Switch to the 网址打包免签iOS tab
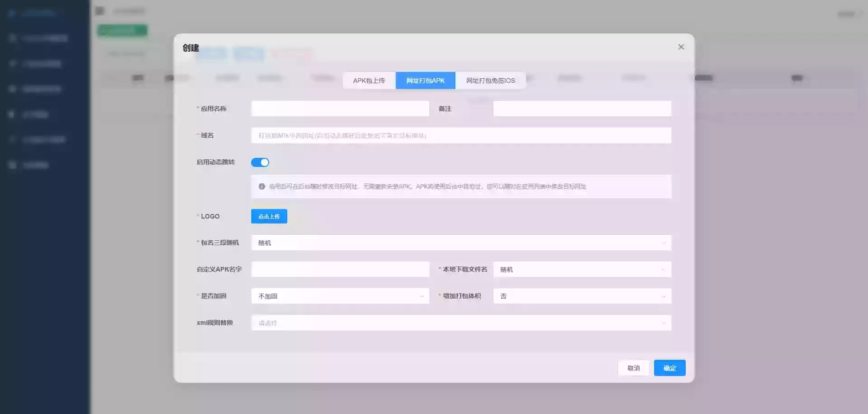Image resolution: width=868 pixels, height=414 pixels. pos(490,80)
